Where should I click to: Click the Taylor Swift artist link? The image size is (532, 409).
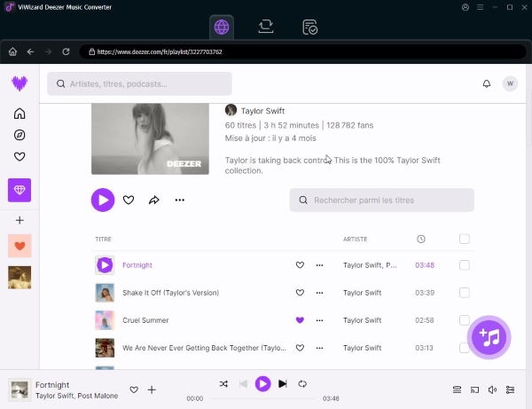click(262, 111)
